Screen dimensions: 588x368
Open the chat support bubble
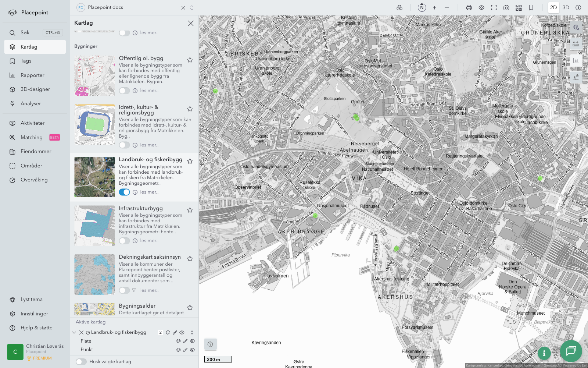tap(571, 351)
